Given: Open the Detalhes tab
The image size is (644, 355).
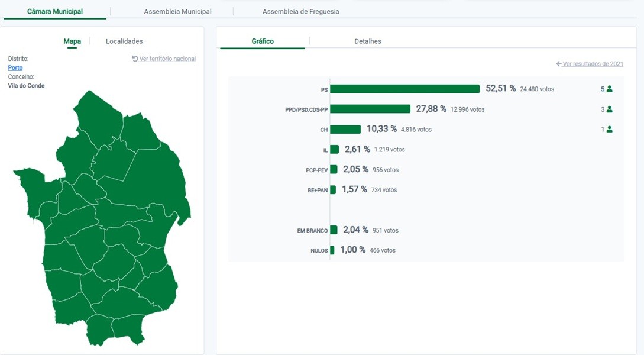Looking at the screenshot, I should tap(367, 41).
